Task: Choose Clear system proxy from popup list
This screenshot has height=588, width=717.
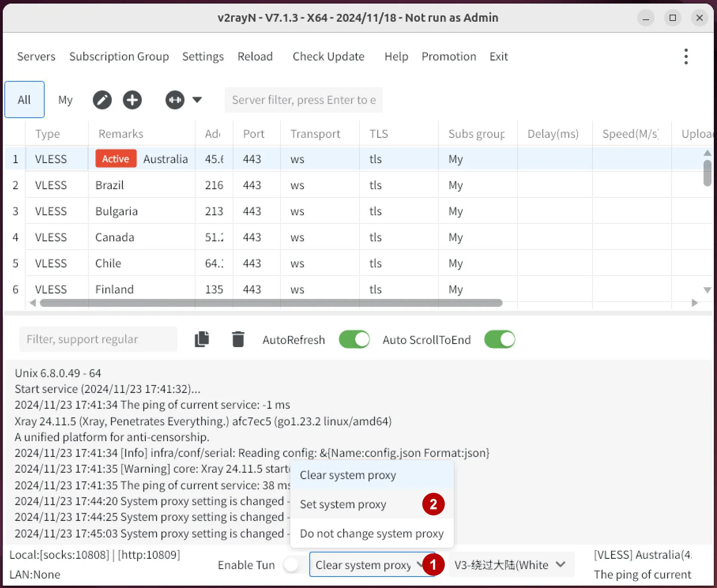Action: click(372, 475)
